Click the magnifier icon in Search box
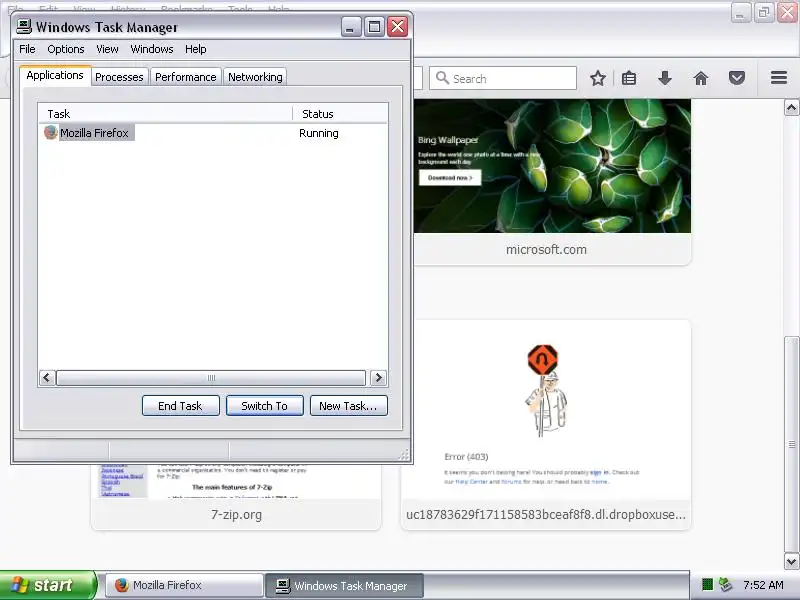800x600 pixels. (x=442, y=78)
